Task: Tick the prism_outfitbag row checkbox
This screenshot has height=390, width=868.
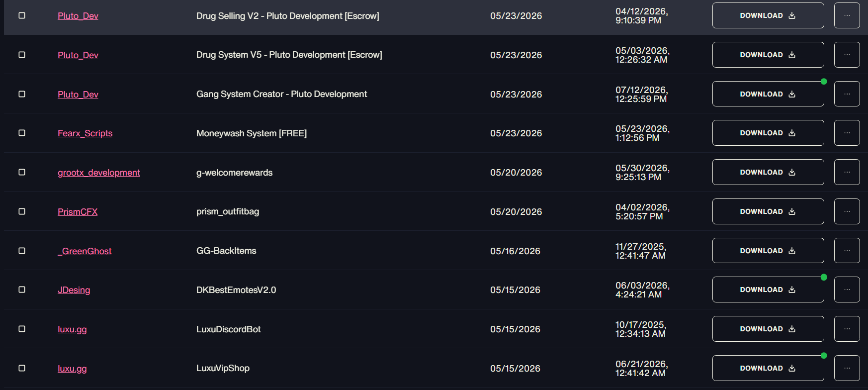Action: coord(22,211)
